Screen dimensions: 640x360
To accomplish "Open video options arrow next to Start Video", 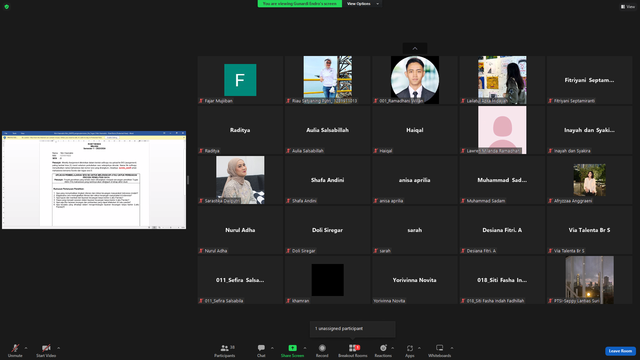I will 58,348.
